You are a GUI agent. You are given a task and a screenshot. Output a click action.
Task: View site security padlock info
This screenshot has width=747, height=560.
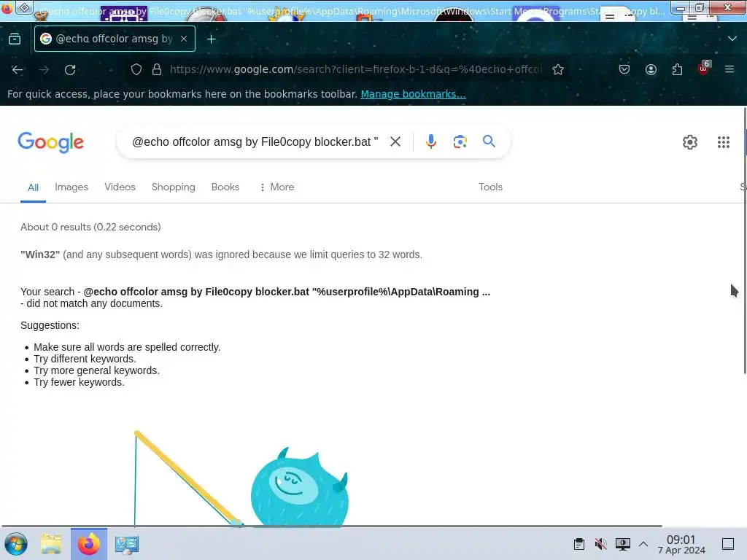pos(157,69)
